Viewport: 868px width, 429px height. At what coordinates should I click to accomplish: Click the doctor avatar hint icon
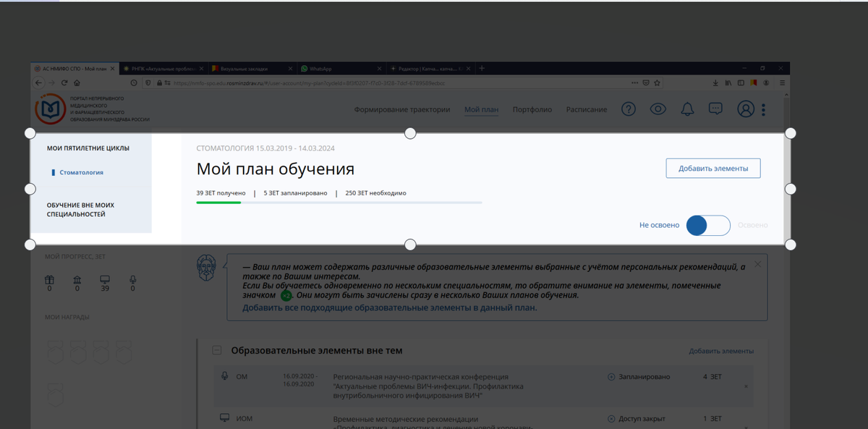(208, 268)
